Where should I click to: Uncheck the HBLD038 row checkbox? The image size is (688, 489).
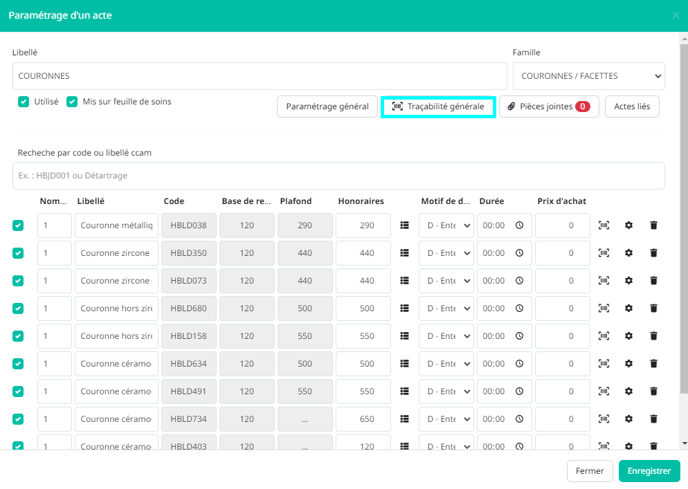[x=18, y=226]
